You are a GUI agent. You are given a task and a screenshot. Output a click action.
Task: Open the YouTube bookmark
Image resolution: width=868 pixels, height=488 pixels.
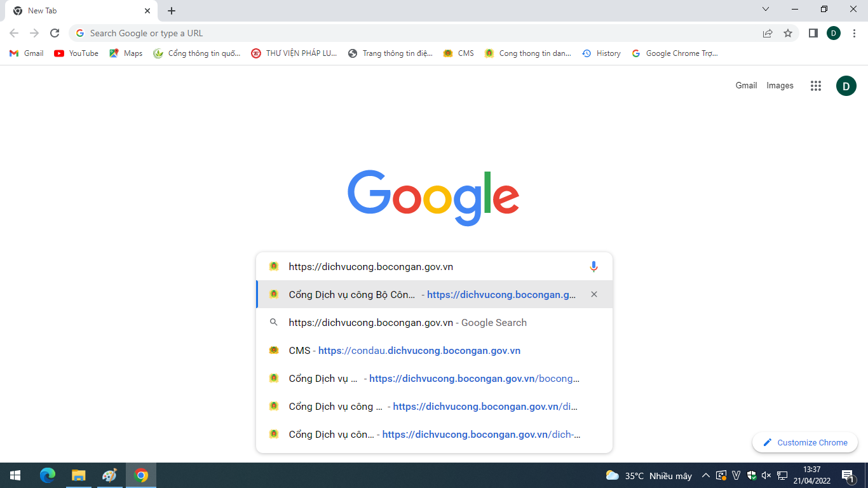(76, 53)
